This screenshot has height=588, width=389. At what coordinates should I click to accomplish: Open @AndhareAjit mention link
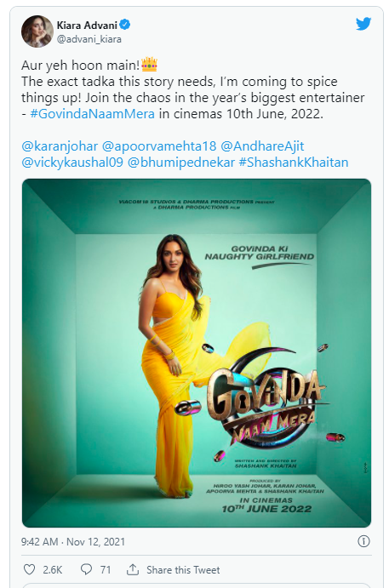pos(262,146)
